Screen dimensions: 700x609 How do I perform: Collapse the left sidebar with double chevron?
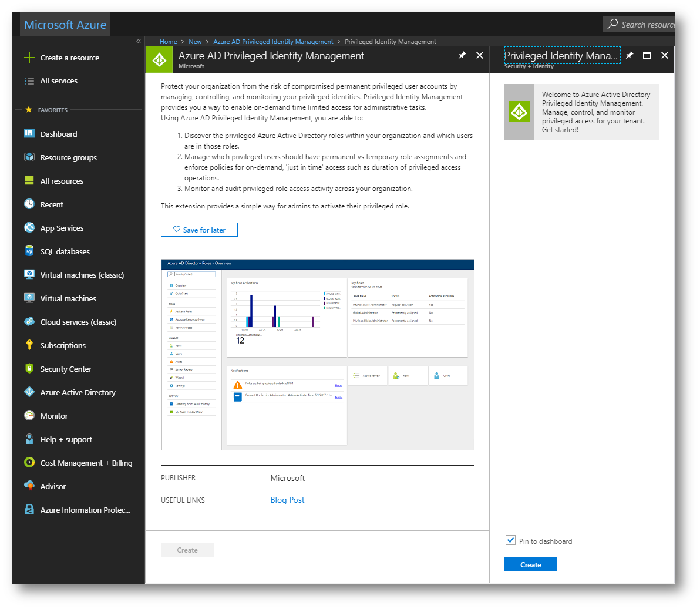coord(139,41)
